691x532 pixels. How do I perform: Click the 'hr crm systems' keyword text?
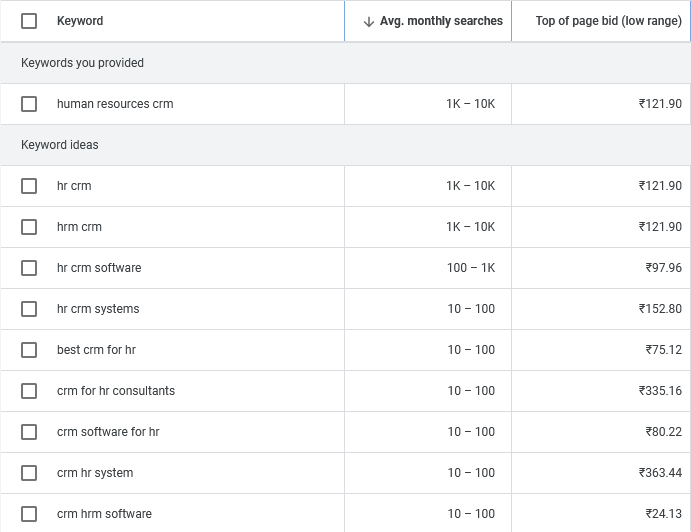point(98,309)
